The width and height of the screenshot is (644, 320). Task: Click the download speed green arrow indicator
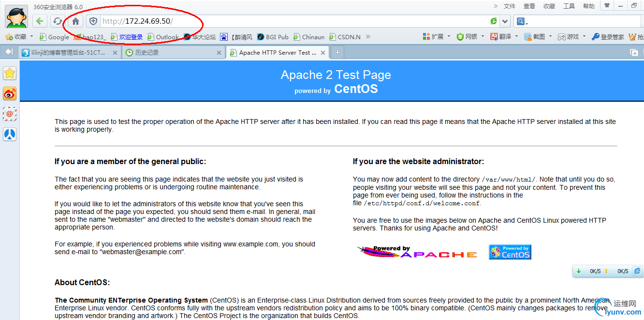579,271
